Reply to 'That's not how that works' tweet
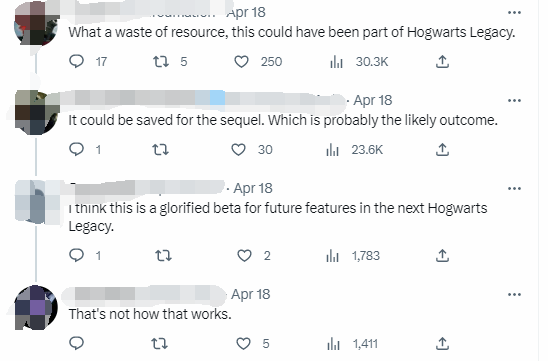Viewport: 548px width, 361px height. click(76, 343)
